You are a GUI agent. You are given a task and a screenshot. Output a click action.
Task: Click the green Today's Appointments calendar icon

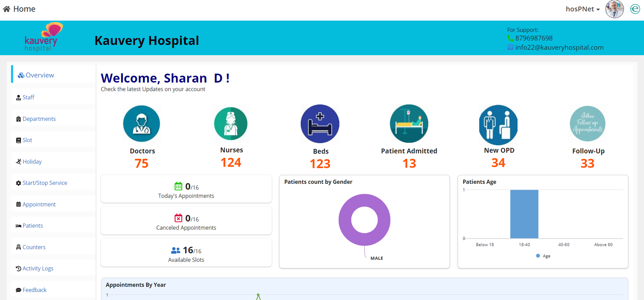point(178,186)
